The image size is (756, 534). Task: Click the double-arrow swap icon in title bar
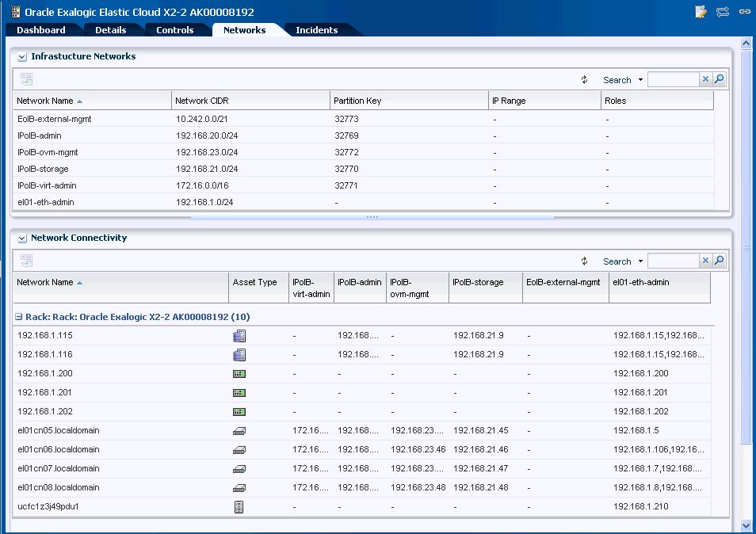coord(722,11)
